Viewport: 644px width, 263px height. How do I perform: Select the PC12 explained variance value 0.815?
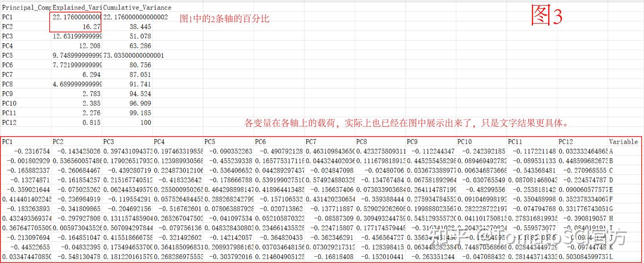89,121
